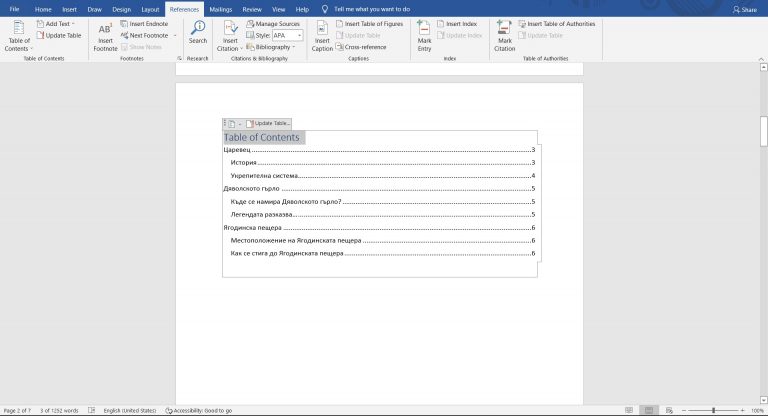Switch to Read Mode view
Image resolution: width=768 pixels, height=416 pixels.
pos(629,410)
